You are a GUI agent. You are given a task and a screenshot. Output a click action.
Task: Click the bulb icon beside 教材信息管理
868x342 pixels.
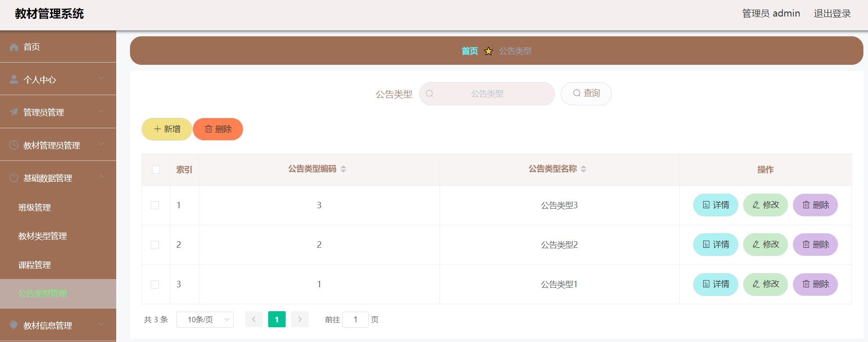[x=14, y=325]
